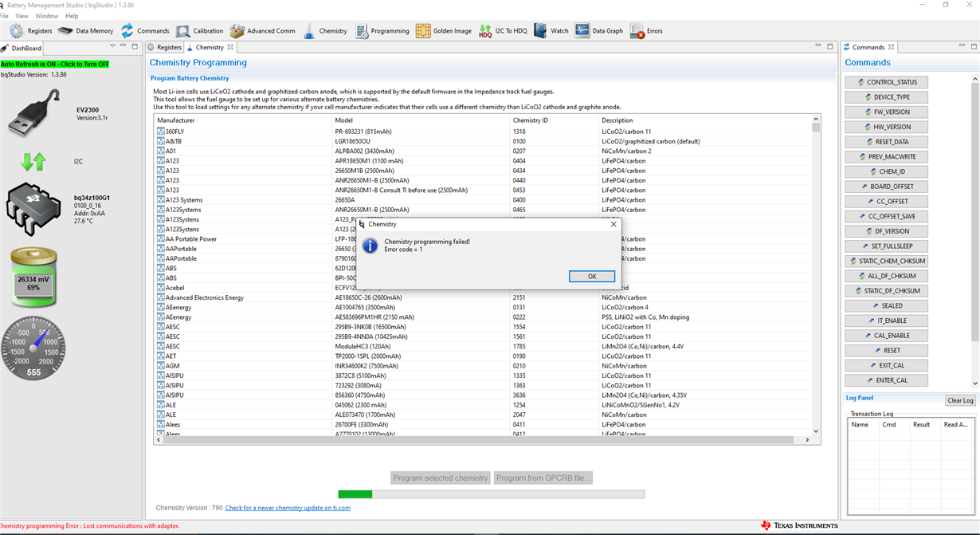The image size is (980, 535).
Task: Click Program from GPCRB file button
Action: (x=543, y=478)
